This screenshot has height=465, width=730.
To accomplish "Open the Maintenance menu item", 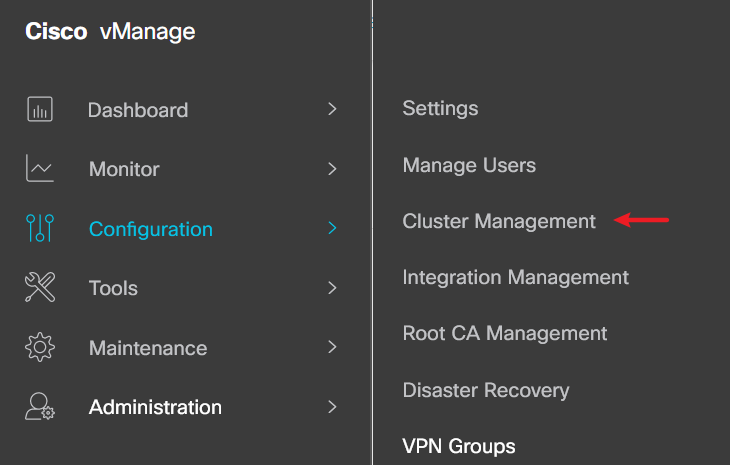I will click(148, 348).
